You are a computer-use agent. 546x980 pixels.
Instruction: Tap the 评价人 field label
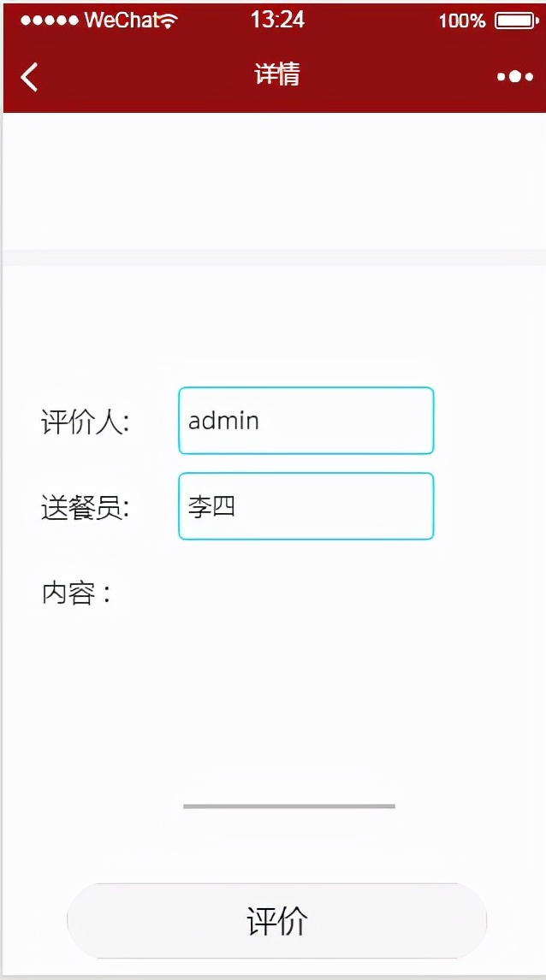[83, 421]
